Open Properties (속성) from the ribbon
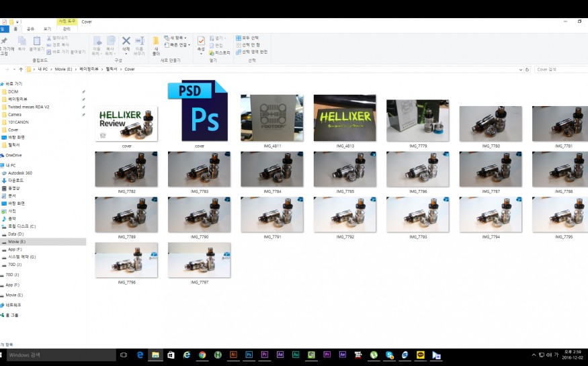 point(201,44)
